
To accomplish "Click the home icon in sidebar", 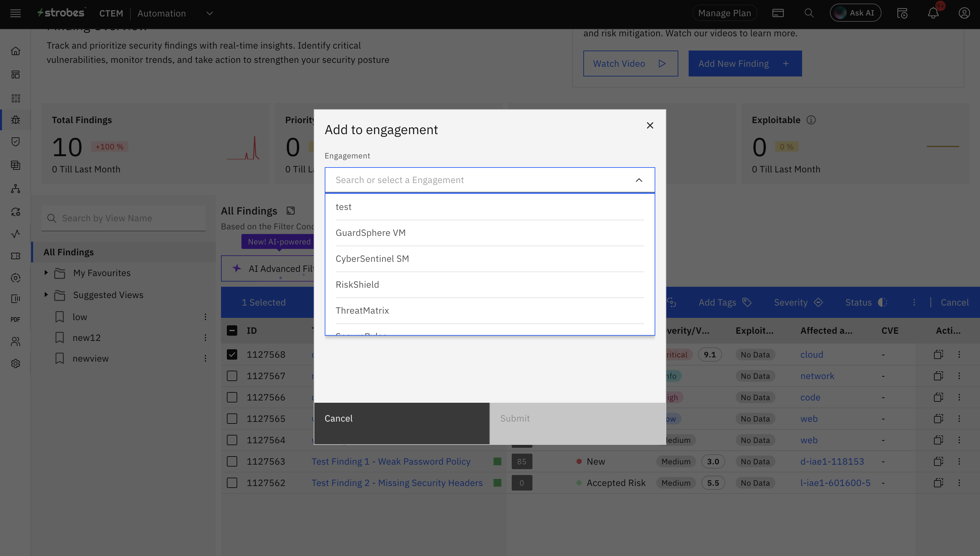I will pyautogui.click(x=16, y=51).
